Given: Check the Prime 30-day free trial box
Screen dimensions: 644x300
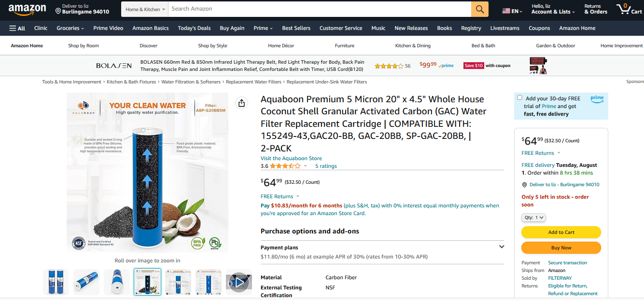Looking at the screenshot, I should [x=519, y=97].
